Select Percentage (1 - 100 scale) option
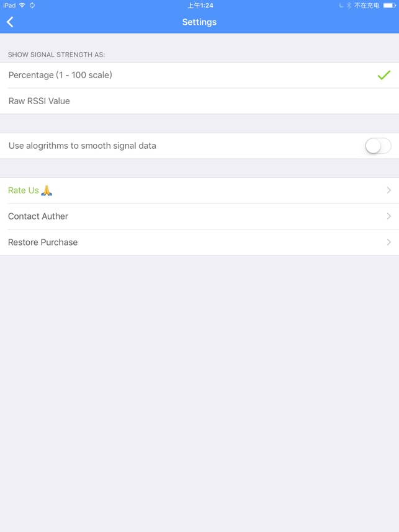 pyautogui.click(x=199, y=75)
